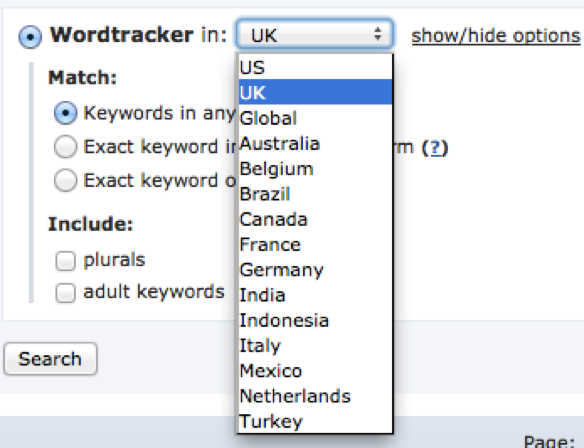Select the Wordtracker radio button

(30, 36)
